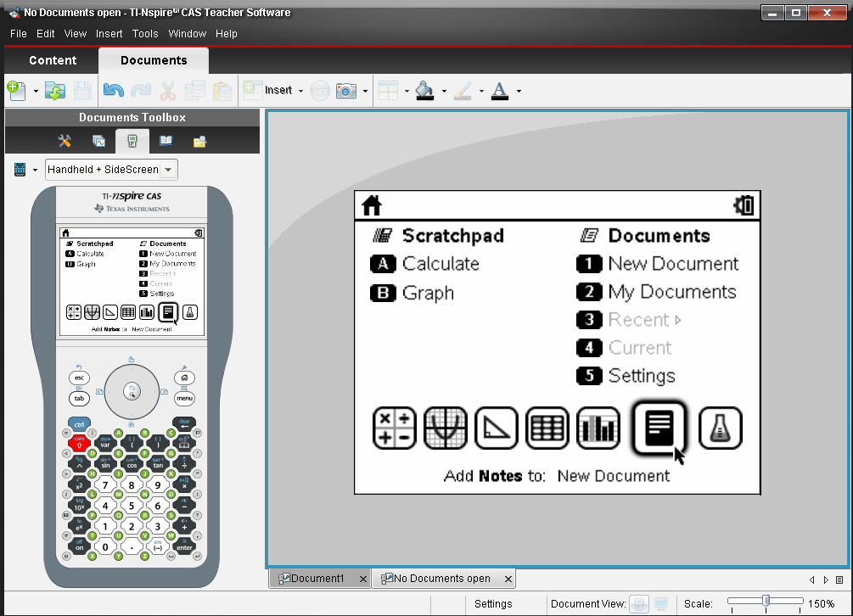
Task: Open the Insert menu in menu bar
Action: [x=109, y=34]
